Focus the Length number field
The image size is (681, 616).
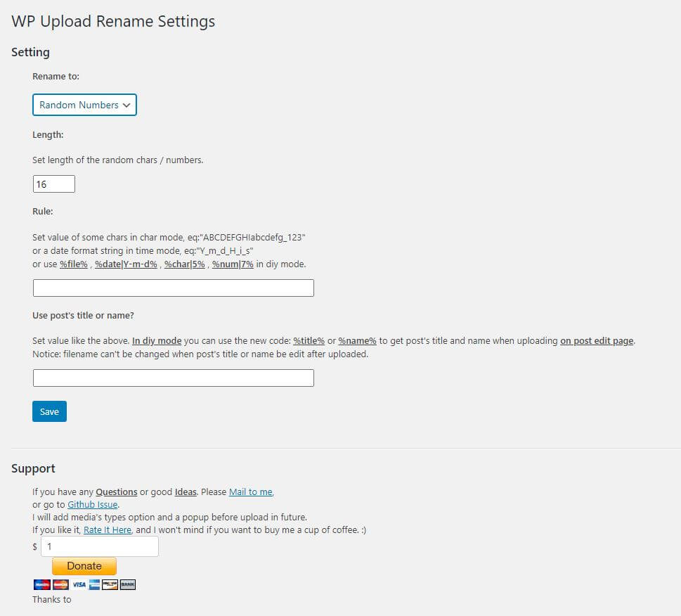point(53,184)
